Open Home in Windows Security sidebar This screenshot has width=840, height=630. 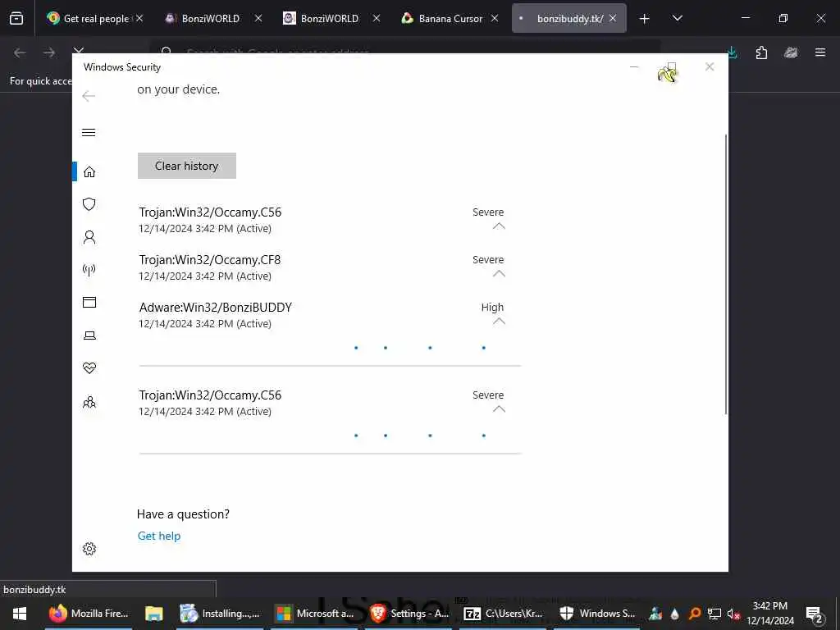[89, 172]
